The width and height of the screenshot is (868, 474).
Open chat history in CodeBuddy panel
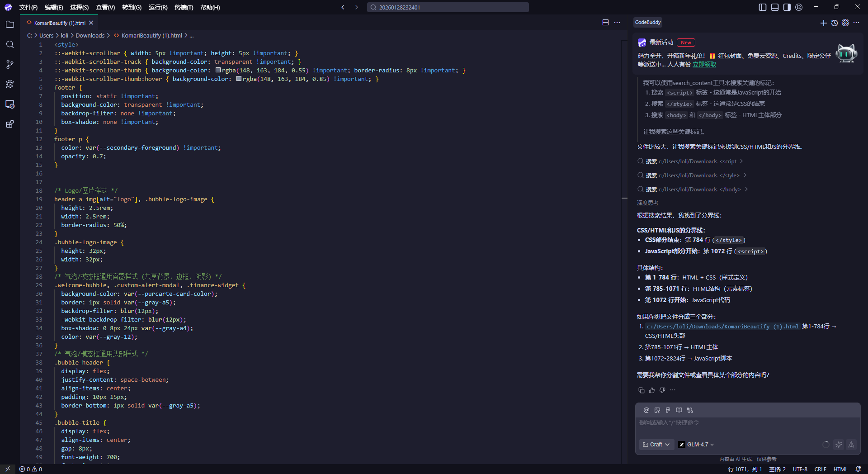point(834,23)
